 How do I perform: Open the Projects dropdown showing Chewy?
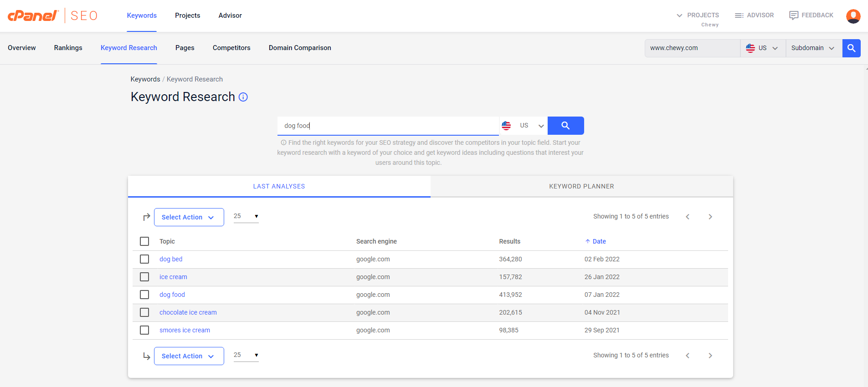pos(698,19)
